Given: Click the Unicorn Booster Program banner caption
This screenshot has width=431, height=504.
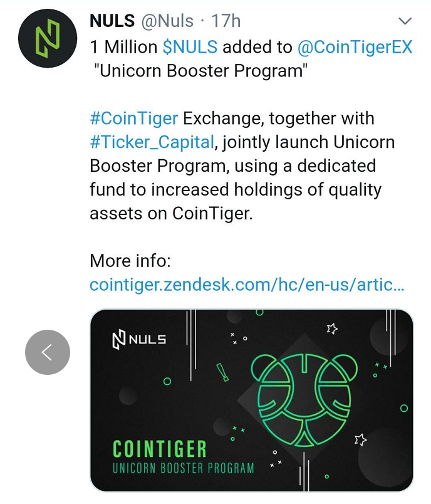Looking at the screenshot, I should 183,468.
